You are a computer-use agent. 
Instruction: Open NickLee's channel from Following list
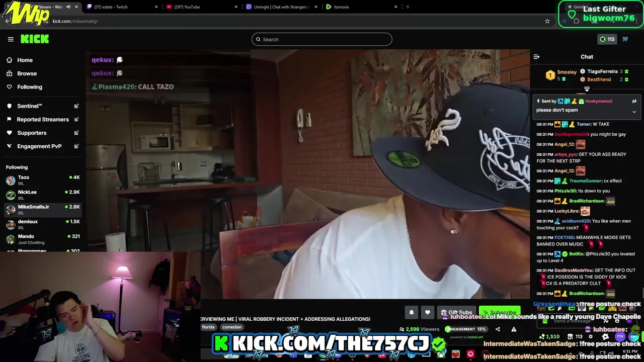click(x=42, y=195)
